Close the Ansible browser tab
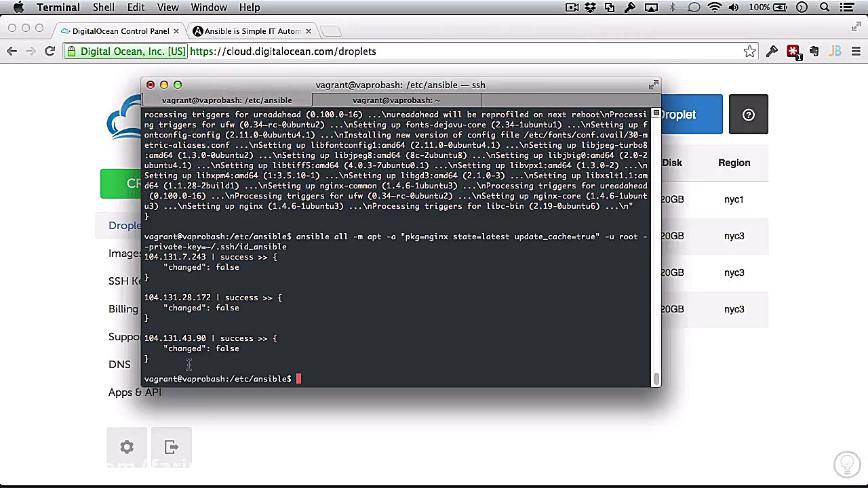Screen dimensions: 868x488 coord(309,31)
